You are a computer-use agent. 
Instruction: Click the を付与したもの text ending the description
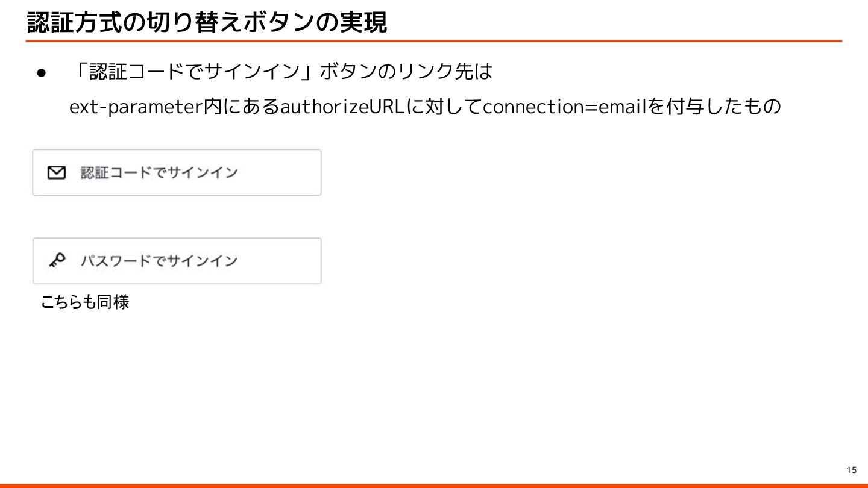click(714, 107)
